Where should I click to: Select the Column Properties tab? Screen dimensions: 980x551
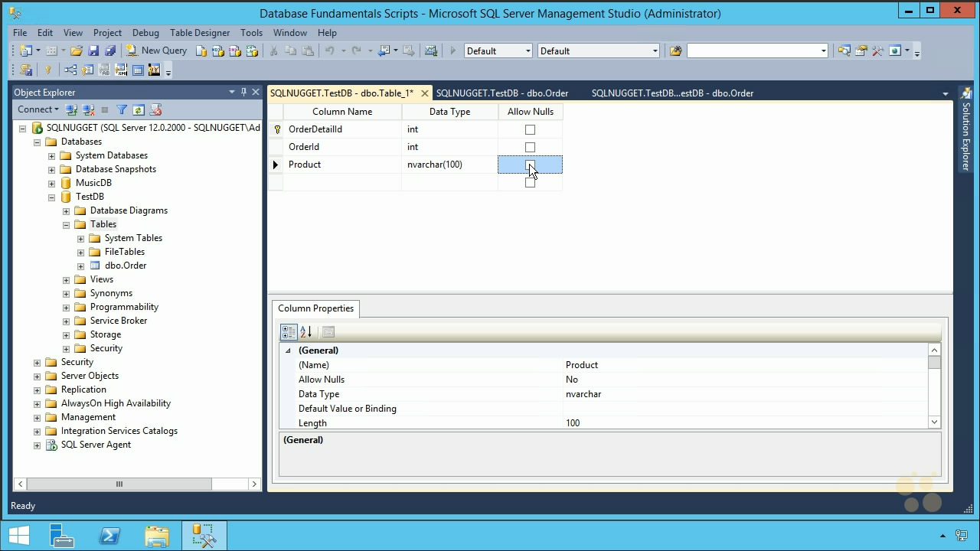[315, 308]
